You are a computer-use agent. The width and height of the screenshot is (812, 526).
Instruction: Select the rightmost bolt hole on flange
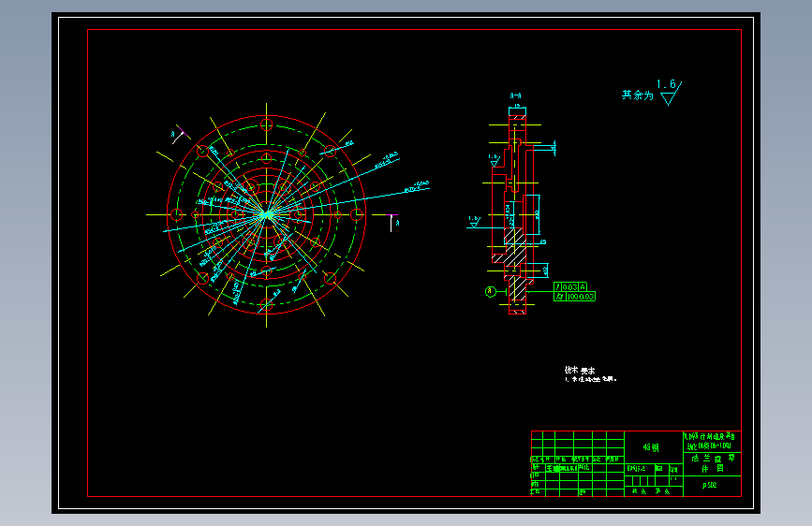(x=356, y=214)
